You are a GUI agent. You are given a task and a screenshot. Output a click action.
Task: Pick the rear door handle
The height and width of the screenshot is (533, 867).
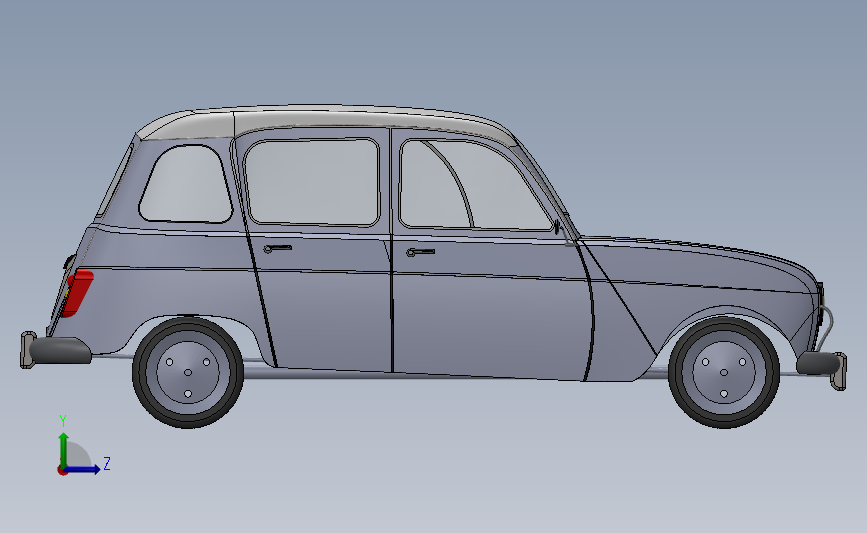pos(278,248)
